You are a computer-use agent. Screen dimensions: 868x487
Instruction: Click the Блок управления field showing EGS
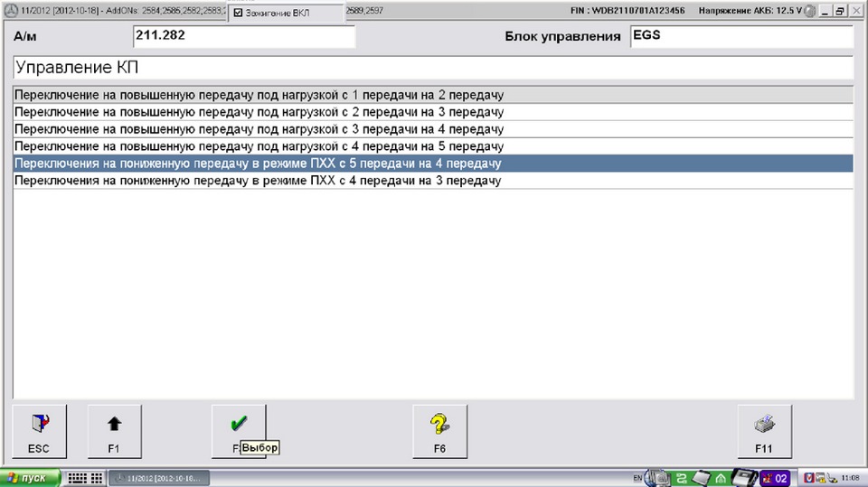[741, 36]
